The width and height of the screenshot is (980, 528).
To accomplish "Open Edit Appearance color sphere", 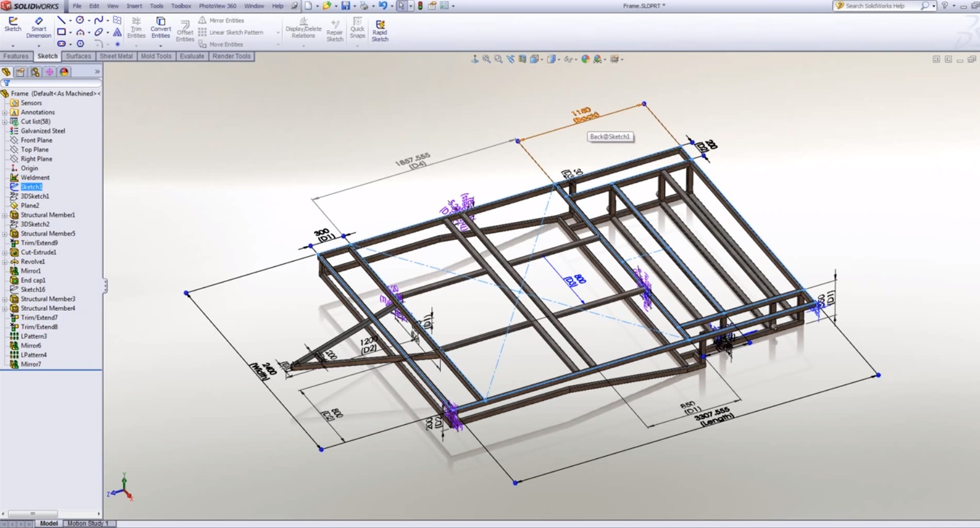I will point(585,59).
